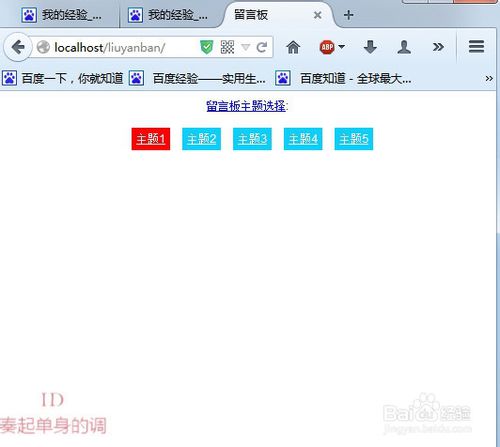Click the green shield security icon
This screenshot has height=447, width=500.
207,47
